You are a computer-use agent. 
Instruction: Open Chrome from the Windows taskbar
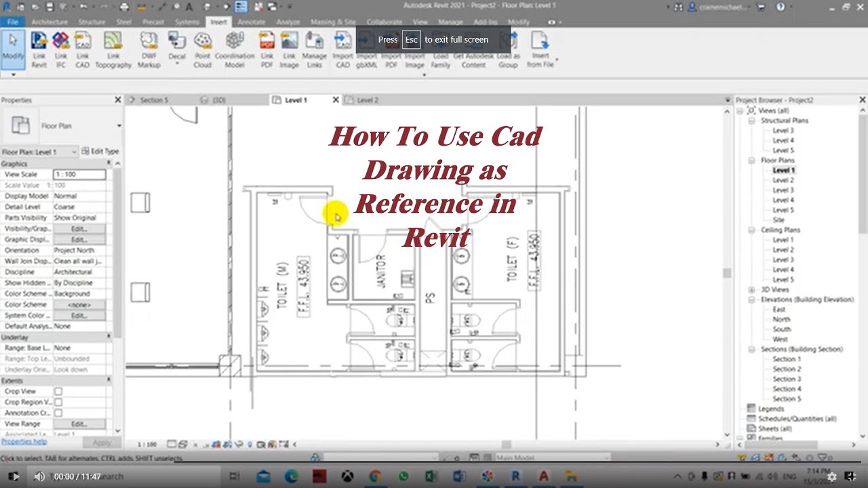(x=374, y=476)
